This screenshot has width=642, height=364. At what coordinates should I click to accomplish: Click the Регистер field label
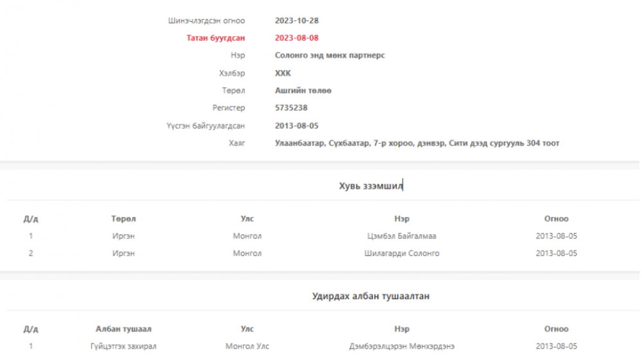(x=229, y=108)
